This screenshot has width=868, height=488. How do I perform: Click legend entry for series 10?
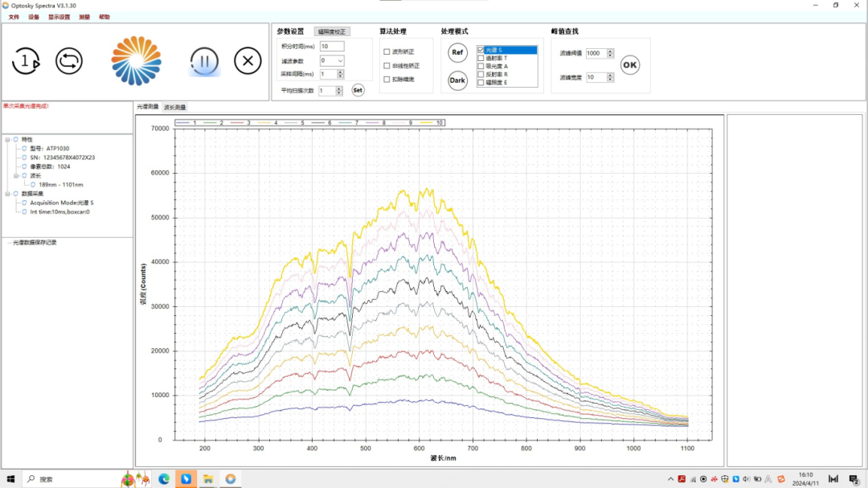click(432, 122)
